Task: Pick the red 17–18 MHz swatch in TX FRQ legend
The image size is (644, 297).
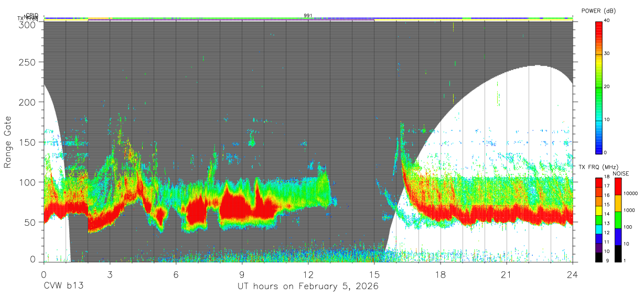Action: tap(599, 182)
